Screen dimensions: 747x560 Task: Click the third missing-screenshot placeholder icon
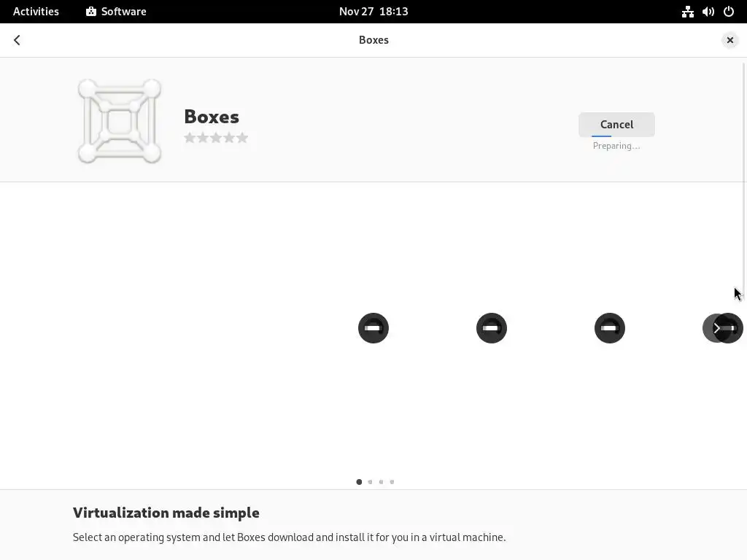610,328
